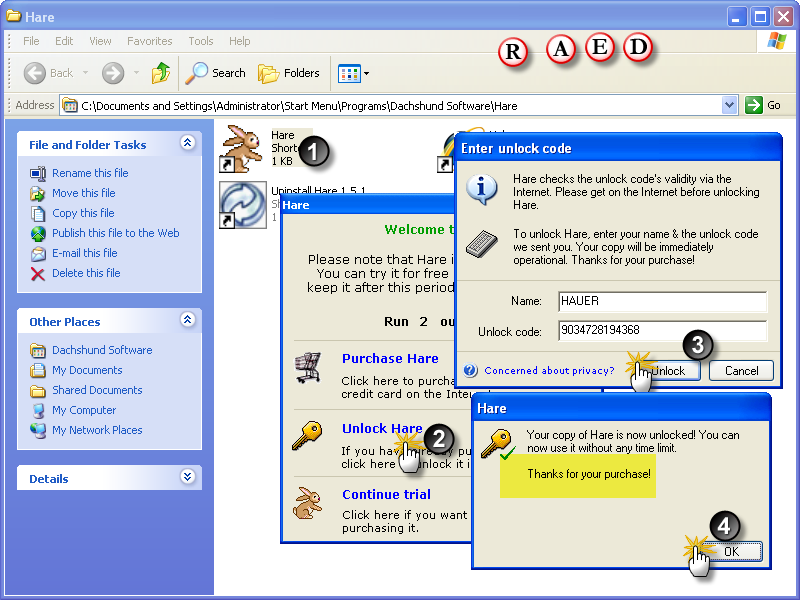Viewport: 800px width, 600px height.
Task: Open the Tools menu
Action: coord(201,41)
